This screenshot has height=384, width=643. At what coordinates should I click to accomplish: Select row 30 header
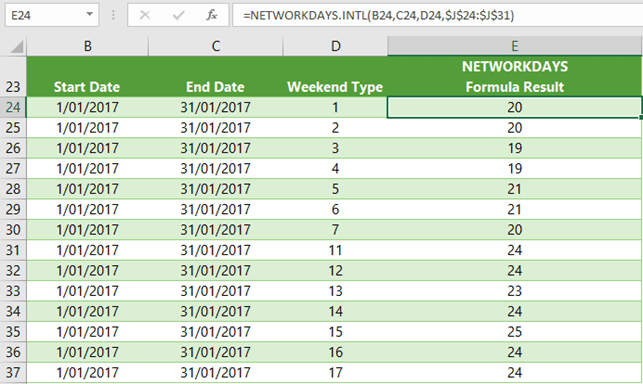pos(13,229)
